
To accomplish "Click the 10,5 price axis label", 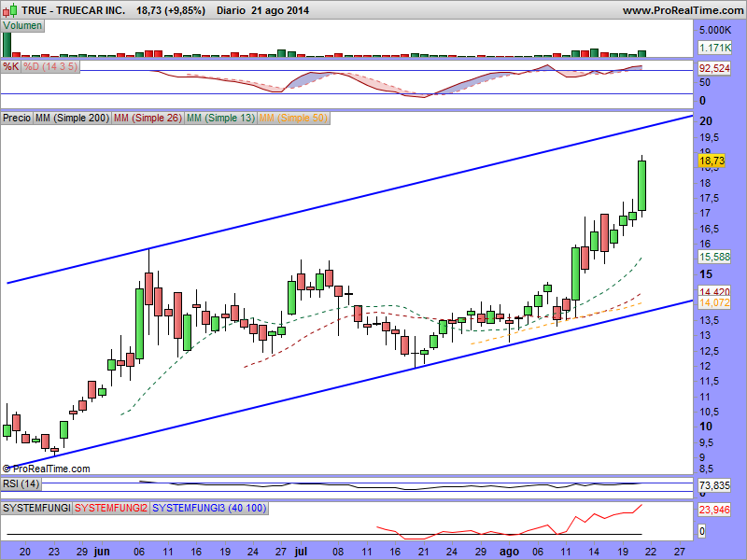I will click(710, 412).
